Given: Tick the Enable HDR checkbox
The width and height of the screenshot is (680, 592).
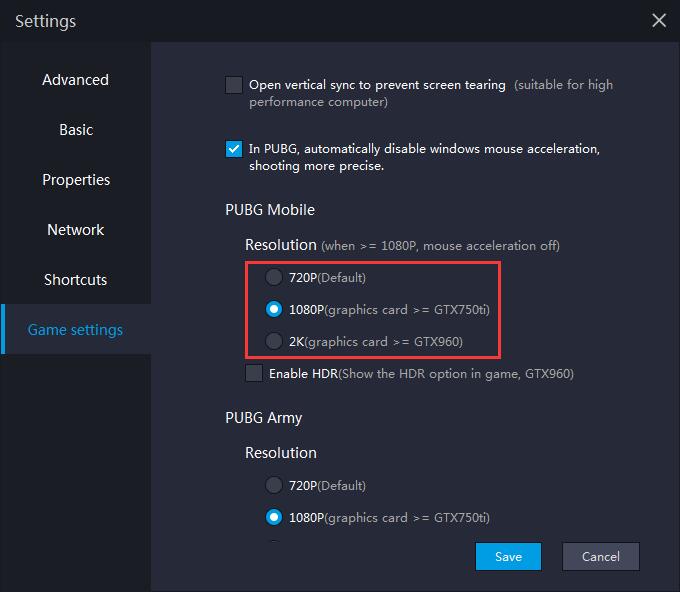Looking at the screenshot, I should pos(254,373).
